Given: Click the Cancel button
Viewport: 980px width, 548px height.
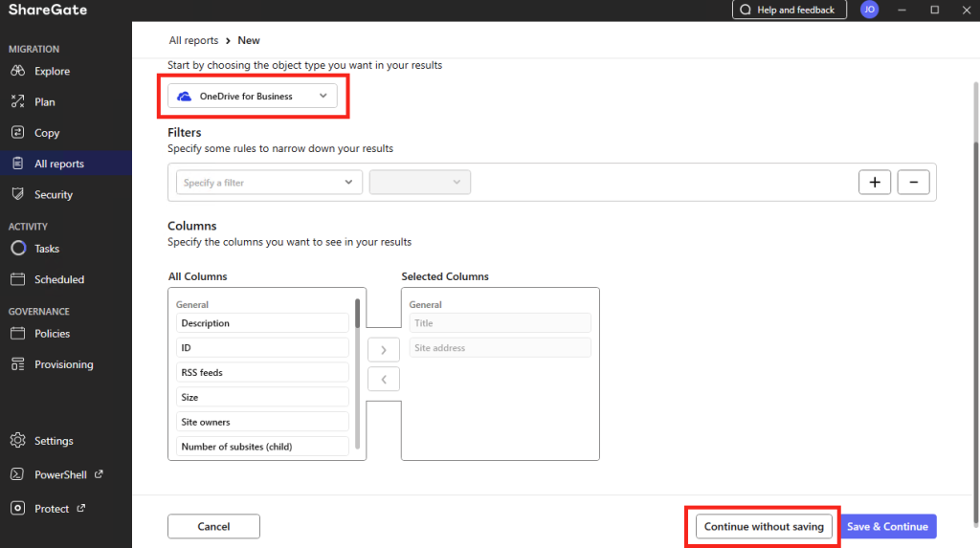Looking at the screenshot, I should [213, 526].
